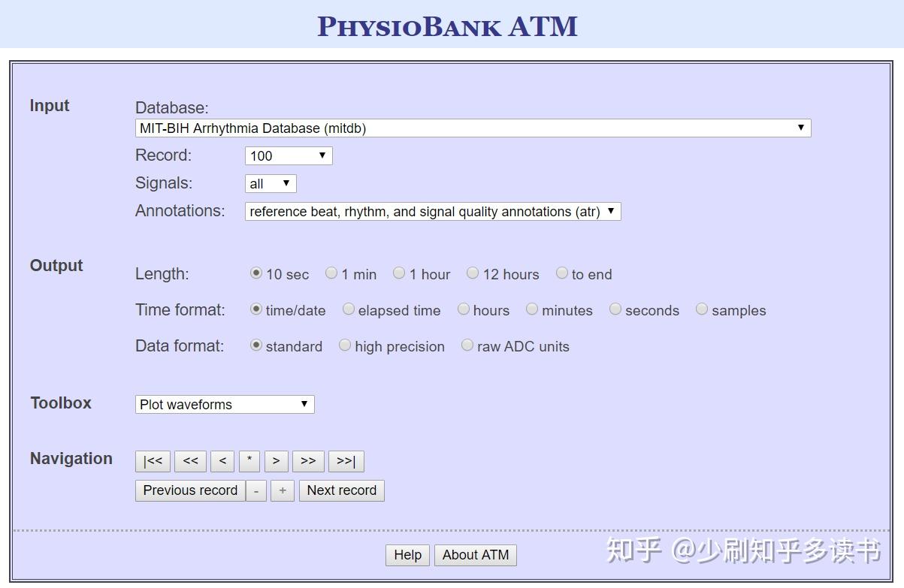
Task: Click the 'Annotations:' label text
Action: [180, 211]
